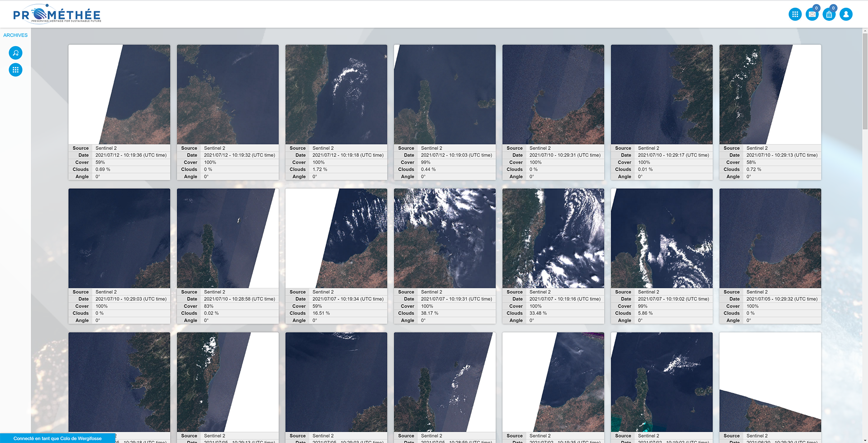This screenshot has height=443, width=868.
Task: Click the page vertical scrollbar thumb
Action: [865, 82]
